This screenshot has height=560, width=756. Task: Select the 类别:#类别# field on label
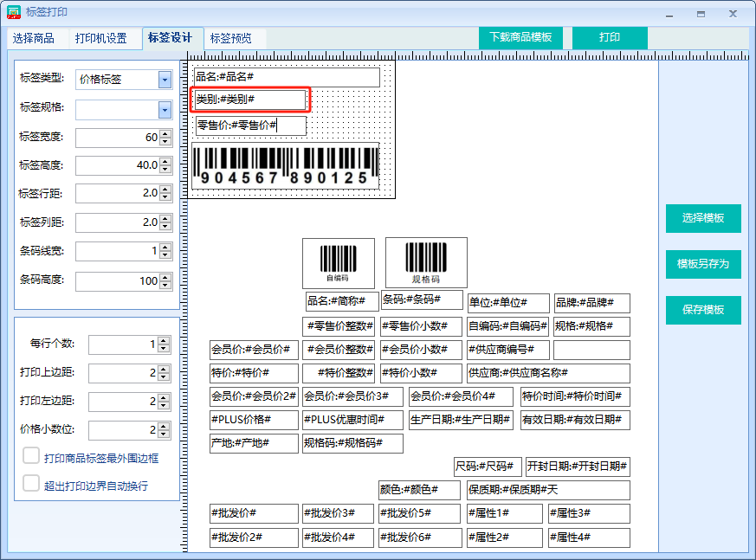(x=249, y=100)
